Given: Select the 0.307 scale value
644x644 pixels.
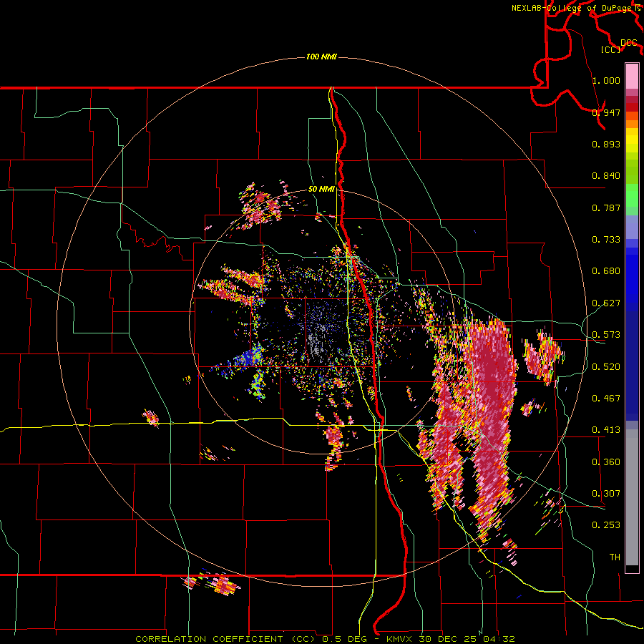Looking at the screenshot, I should tap(606, 494).
